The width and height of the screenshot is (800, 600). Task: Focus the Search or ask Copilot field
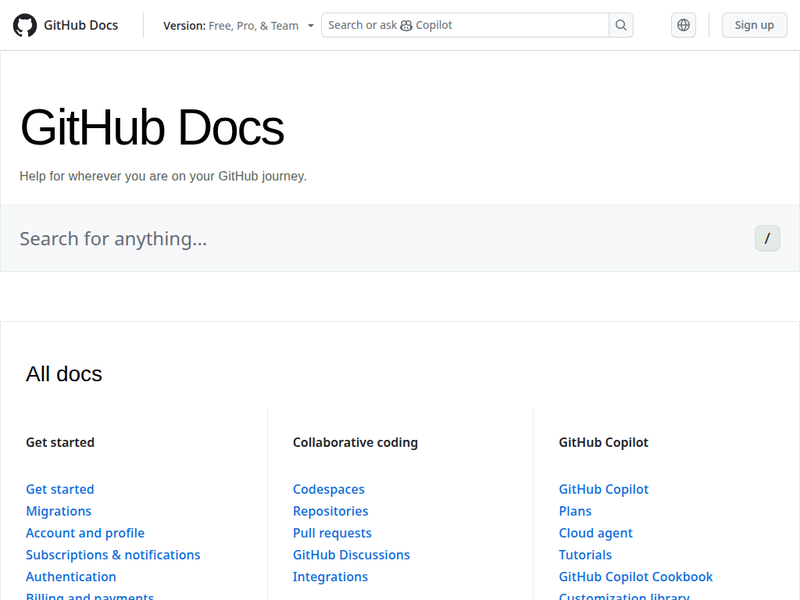tap(465, 25)
